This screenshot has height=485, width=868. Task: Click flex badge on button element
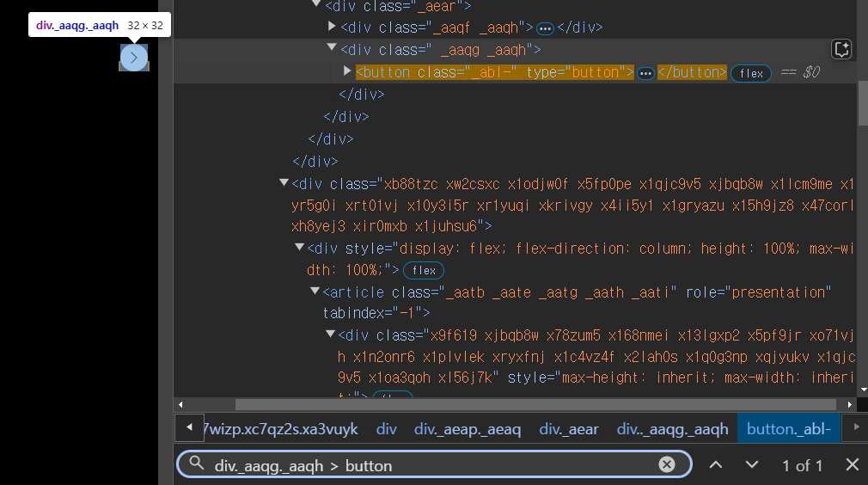751,73
